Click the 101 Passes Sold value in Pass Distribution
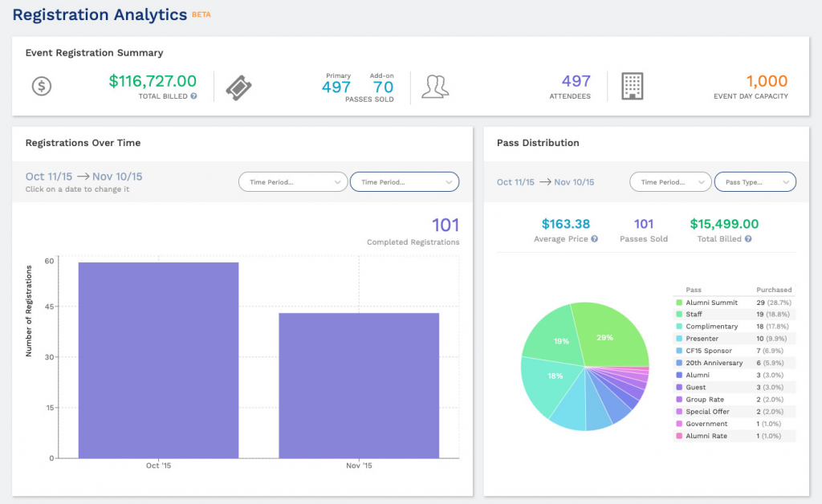This screenshot has height=504, width=822. (644, 224)
